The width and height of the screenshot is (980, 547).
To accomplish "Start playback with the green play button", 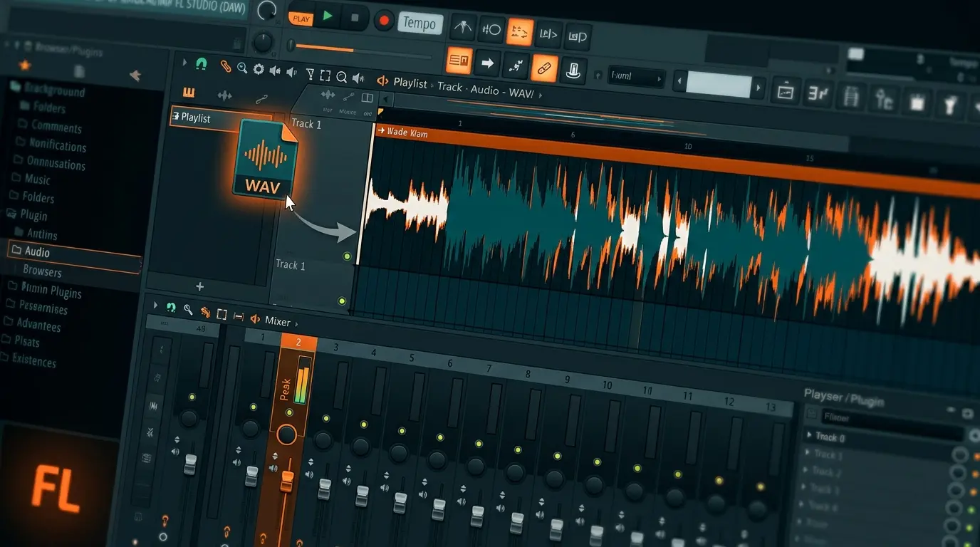I will (x=328, y=16).
